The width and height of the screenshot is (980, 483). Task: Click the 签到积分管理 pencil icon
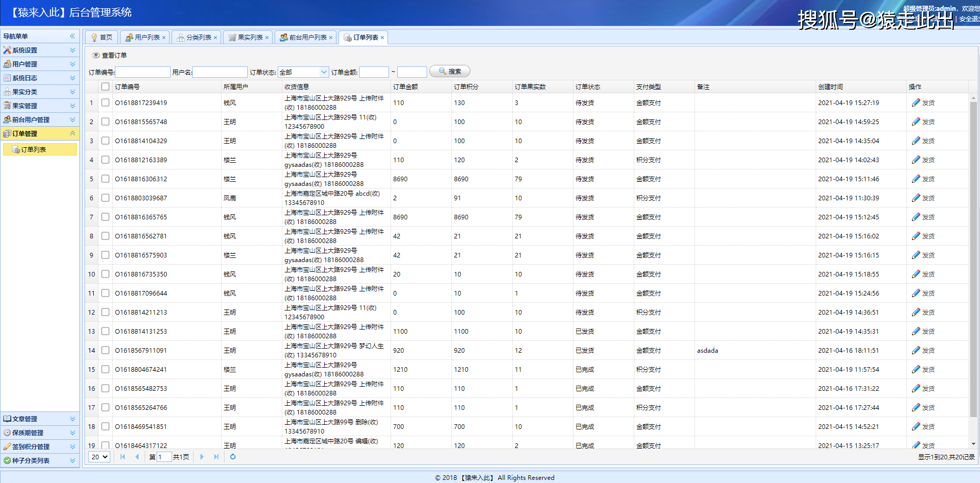tap(7, 446)
